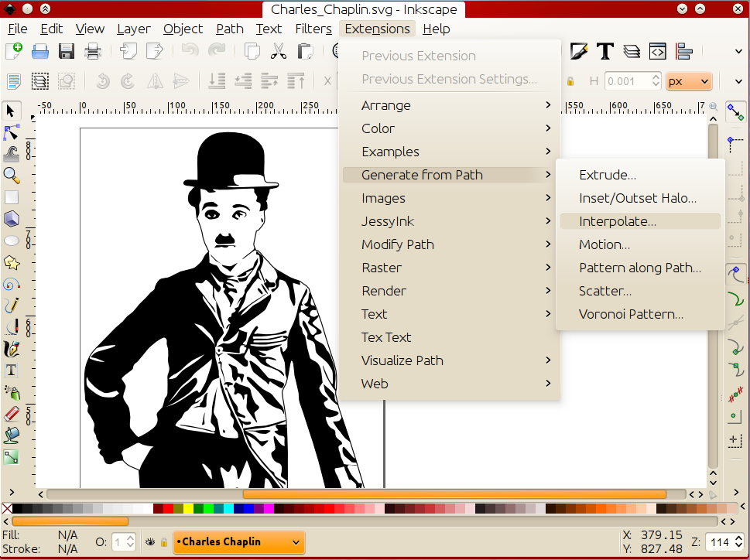Open the XML editor from the toolbar
The image size is (750, 560).
coord(658,51)
